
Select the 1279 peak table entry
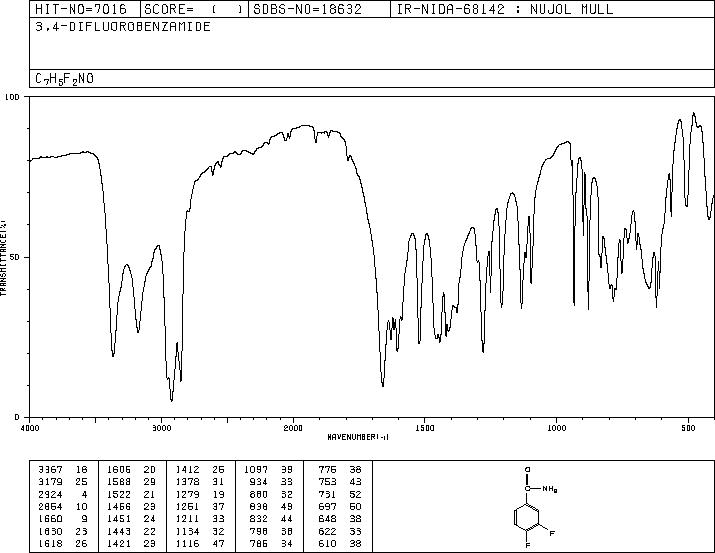(x=200, y=494)
